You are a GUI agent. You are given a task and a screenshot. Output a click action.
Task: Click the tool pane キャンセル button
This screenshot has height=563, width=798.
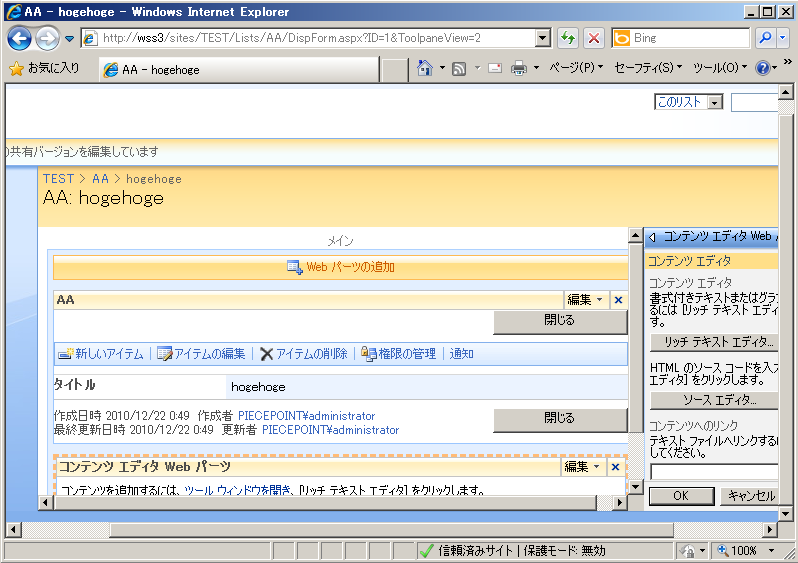[x=749, y=496]
